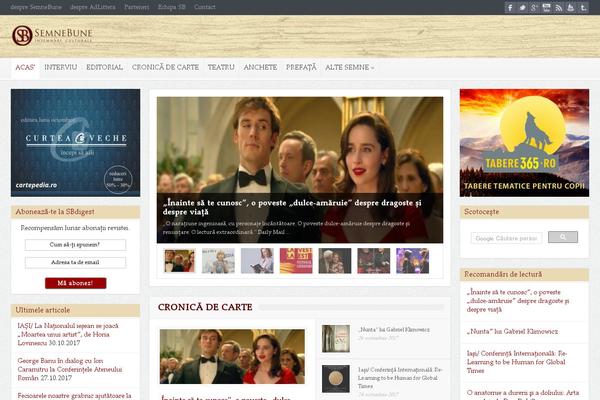Open 'Fecioarele noastre grabnic ajutătoare' article

[74, 396]
